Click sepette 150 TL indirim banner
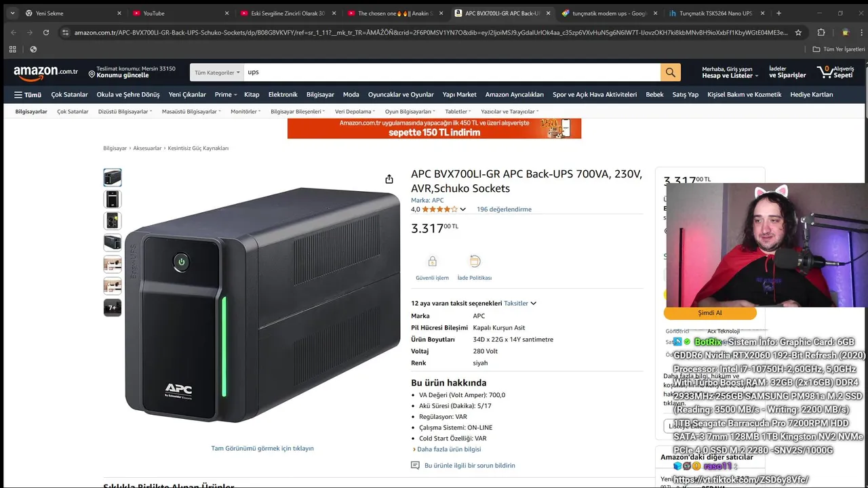This screenshot has width=868, height=488. click(434, 128)
